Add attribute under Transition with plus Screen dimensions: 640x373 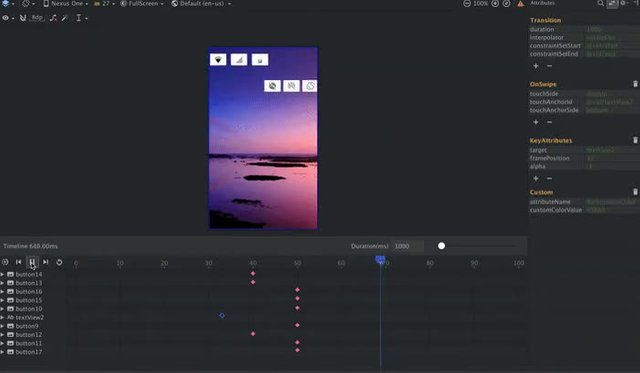click(536, 66)
